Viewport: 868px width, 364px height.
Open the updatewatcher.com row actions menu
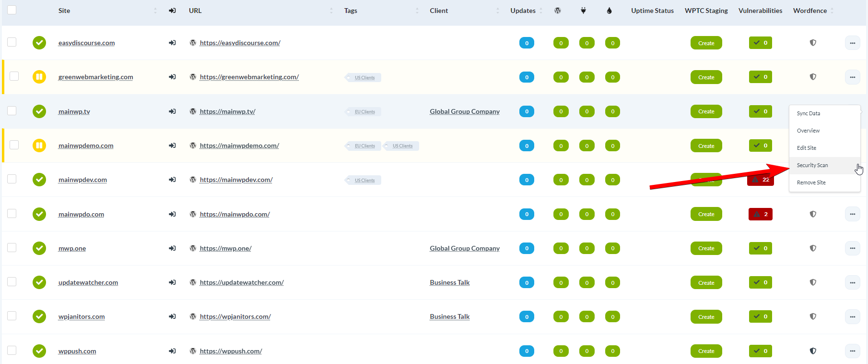click(x=852, y=282)
